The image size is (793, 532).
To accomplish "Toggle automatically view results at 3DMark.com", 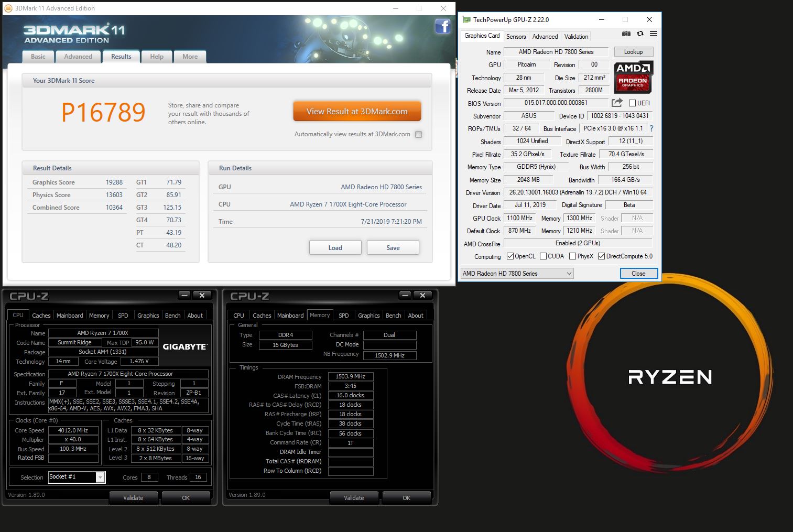I will 418,134.
